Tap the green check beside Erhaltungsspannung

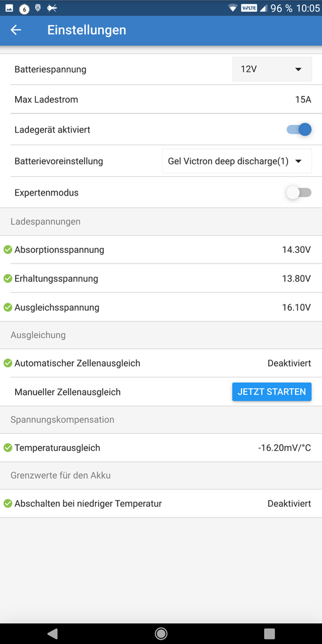(x=8, y=279)
